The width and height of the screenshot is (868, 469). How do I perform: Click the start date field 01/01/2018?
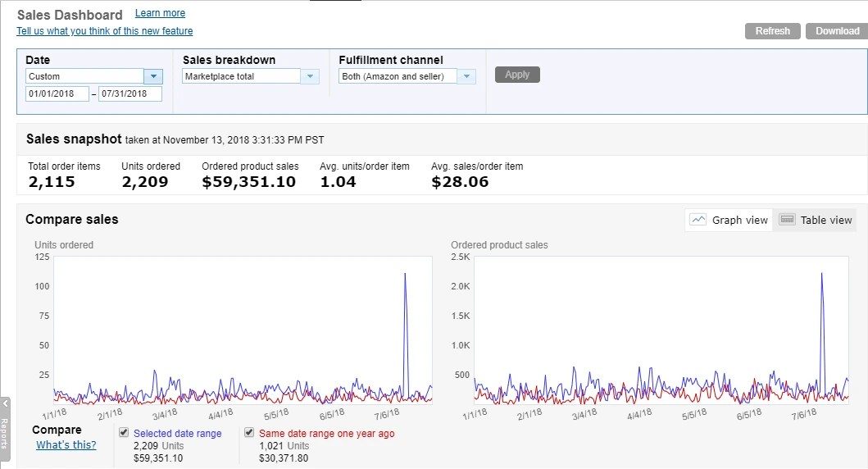[57, 93]
